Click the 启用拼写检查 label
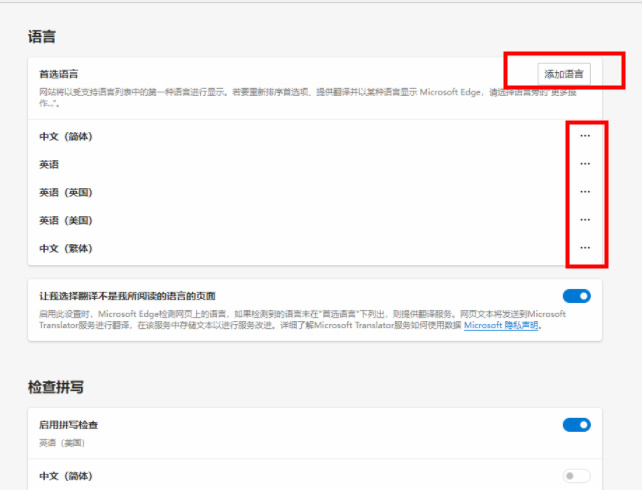This screenshot has width=642, height=490. coord(68,425)
